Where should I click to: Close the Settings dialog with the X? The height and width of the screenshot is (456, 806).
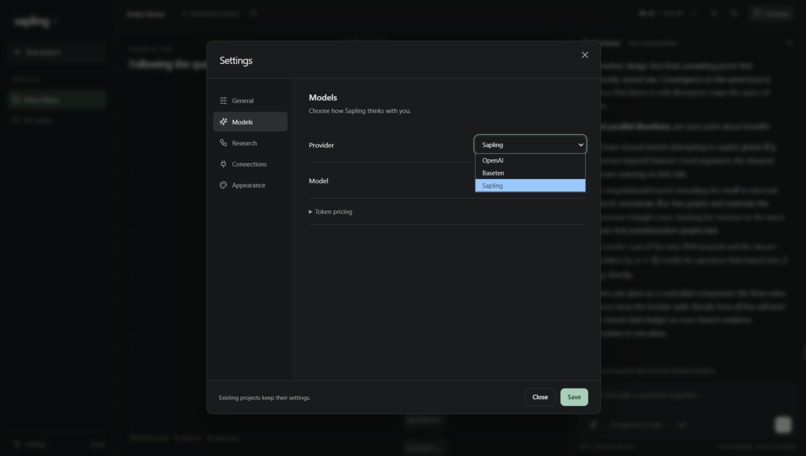(584, 55)
